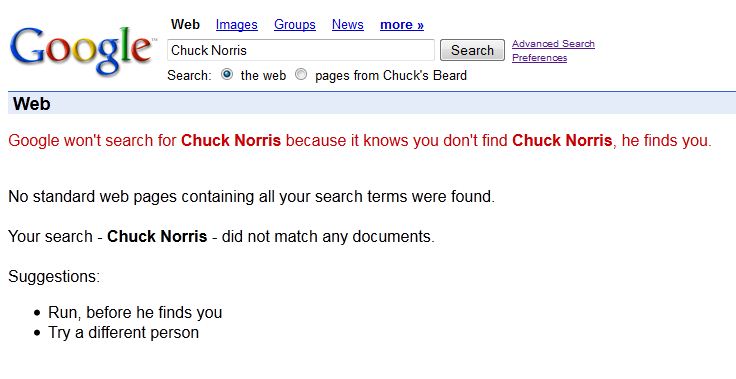Click the "did not match any documents" line
The width and height of the screenshot is (736, 379).
click(x=222, y=236)
